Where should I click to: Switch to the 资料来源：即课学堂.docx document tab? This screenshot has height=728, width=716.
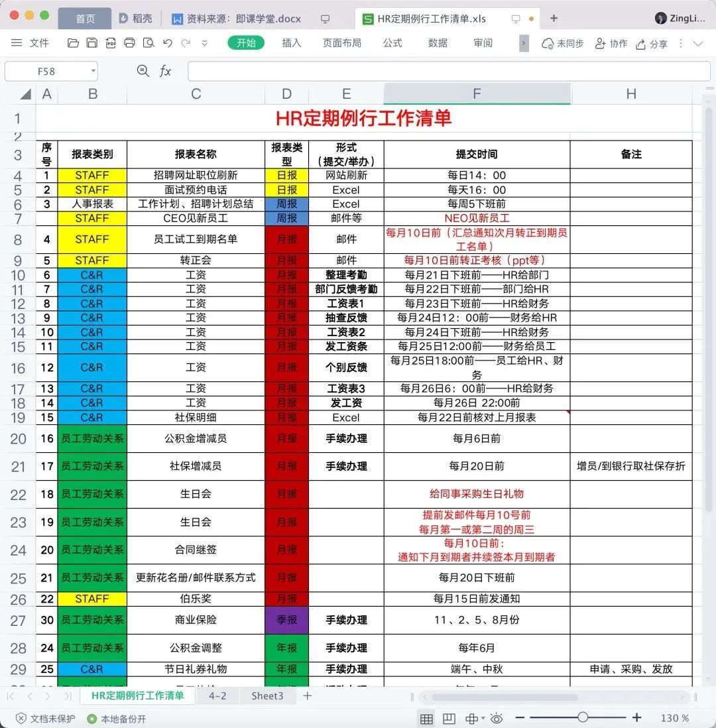coord(237,19)
